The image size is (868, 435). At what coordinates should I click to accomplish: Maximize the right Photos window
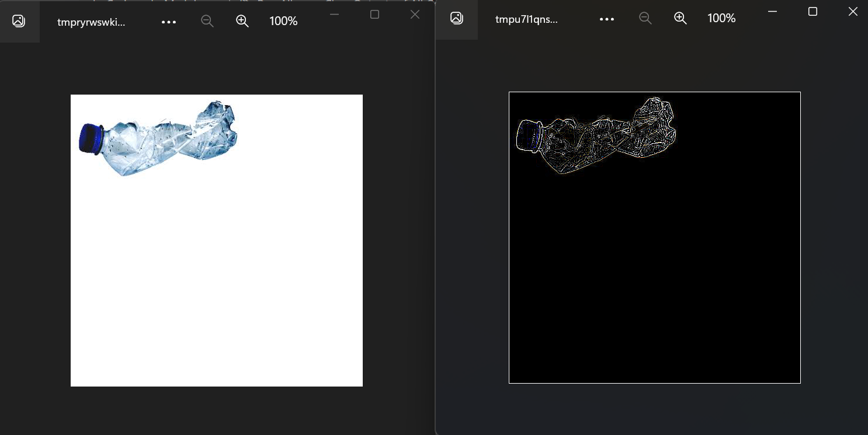click(x=813, y=11)
